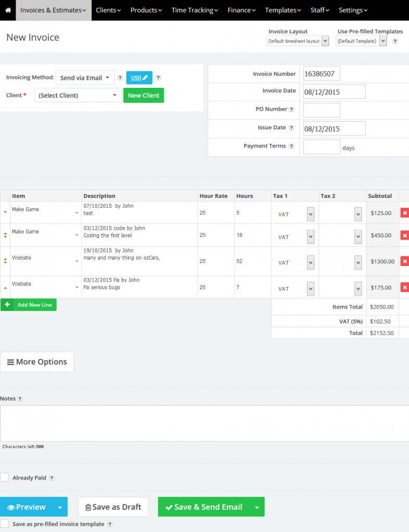Delete the first Make Game line item

[x=404, y=213]
